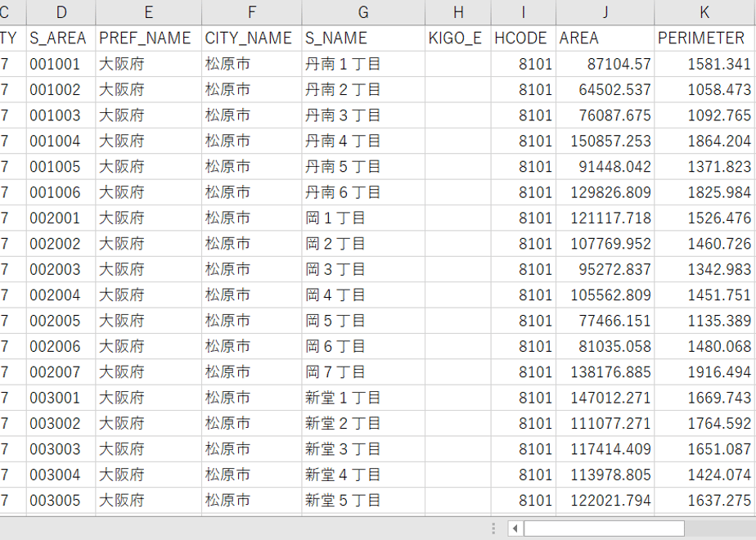This screenshot has width=756, height=540.
Task: Select the AREA header cell
Action: pos(605,38)
